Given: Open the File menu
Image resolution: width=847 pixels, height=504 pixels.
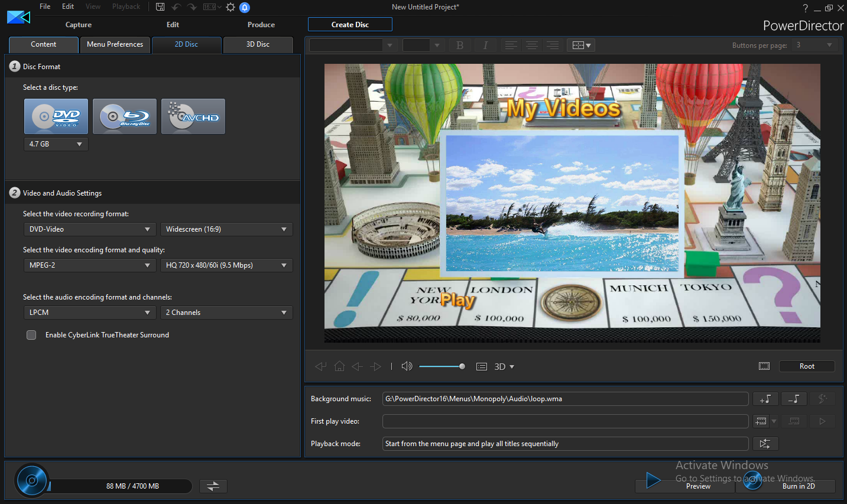Looking at the screenshot, I should [x=45, y=6].
